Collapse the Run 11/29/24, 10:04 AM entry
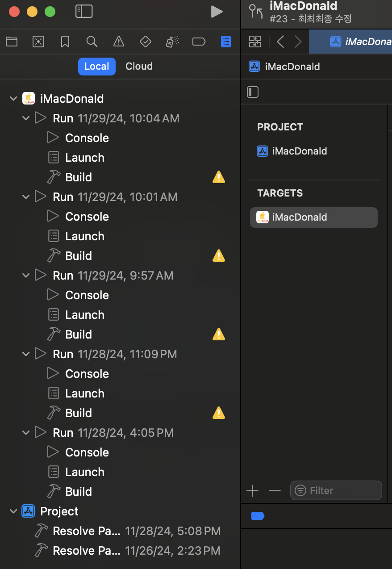392x569 pixels. click(25, 118)
